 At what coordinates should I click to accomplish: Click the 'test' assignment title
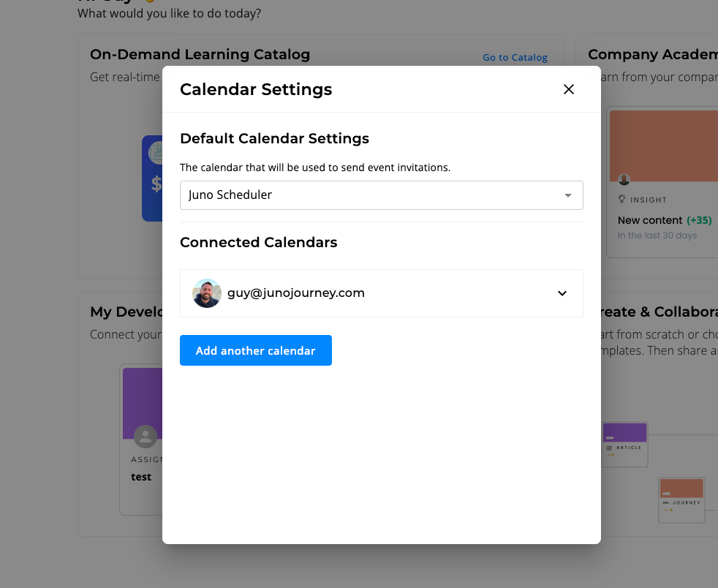point(141,477)
